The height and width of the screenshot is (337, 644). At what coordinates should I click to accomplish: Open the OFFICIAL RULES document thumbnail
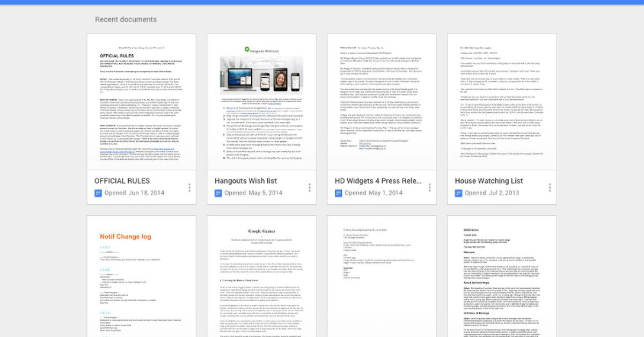[x=142, y=102]
